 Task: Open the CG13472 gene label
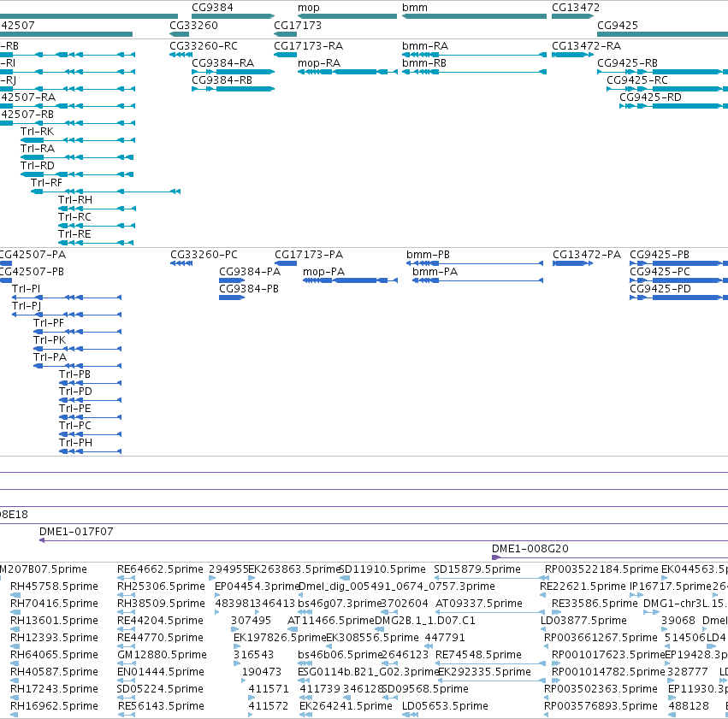575,8
